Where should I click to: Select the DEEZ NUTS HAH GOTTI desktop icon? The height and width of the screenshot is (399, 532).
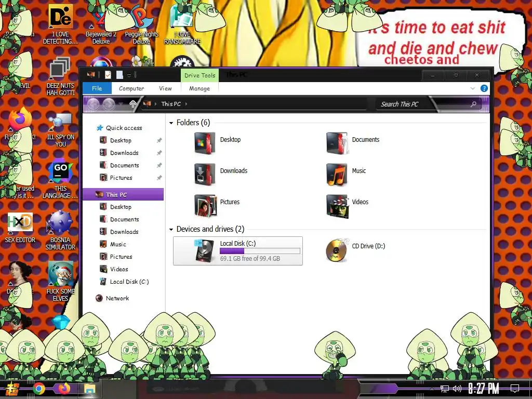point(60,76)
